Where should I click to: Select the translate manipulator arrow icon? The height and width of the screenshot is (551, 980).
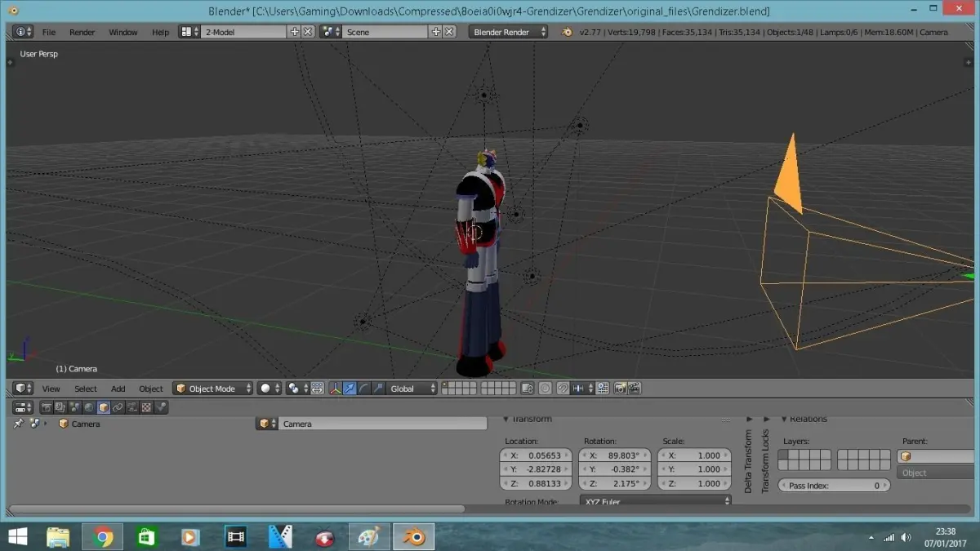pyautogui.click(x=350, y=389)
